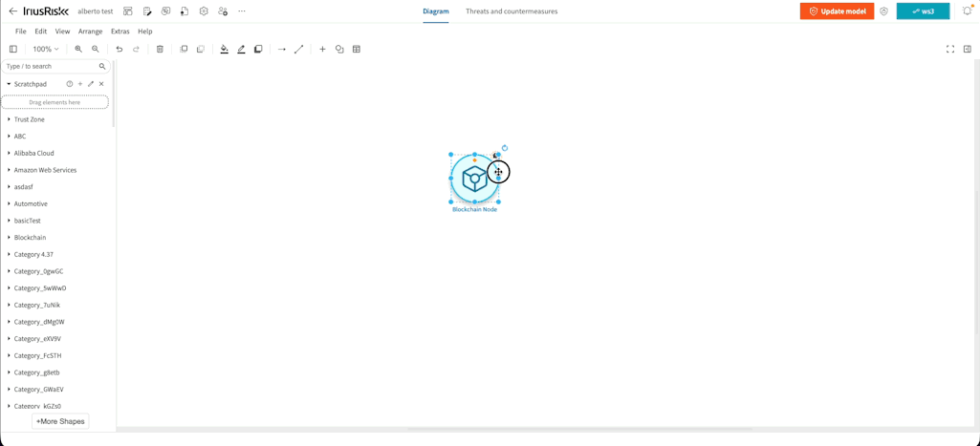Image resolution: width=980 pixels, height=446 pixels.
Task: Click the +More Shapes button
Action: pos(60,421)
